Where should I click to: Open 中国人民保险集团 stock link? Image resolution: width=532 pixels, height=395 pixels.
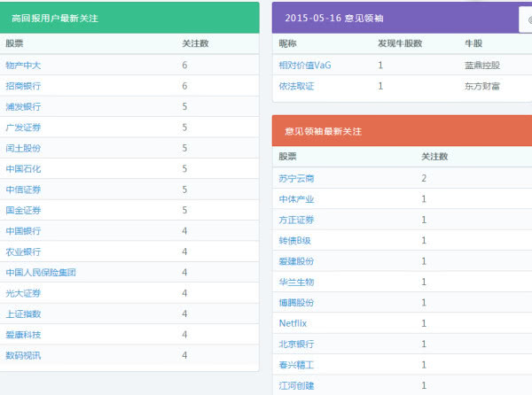tap(41, 272)
